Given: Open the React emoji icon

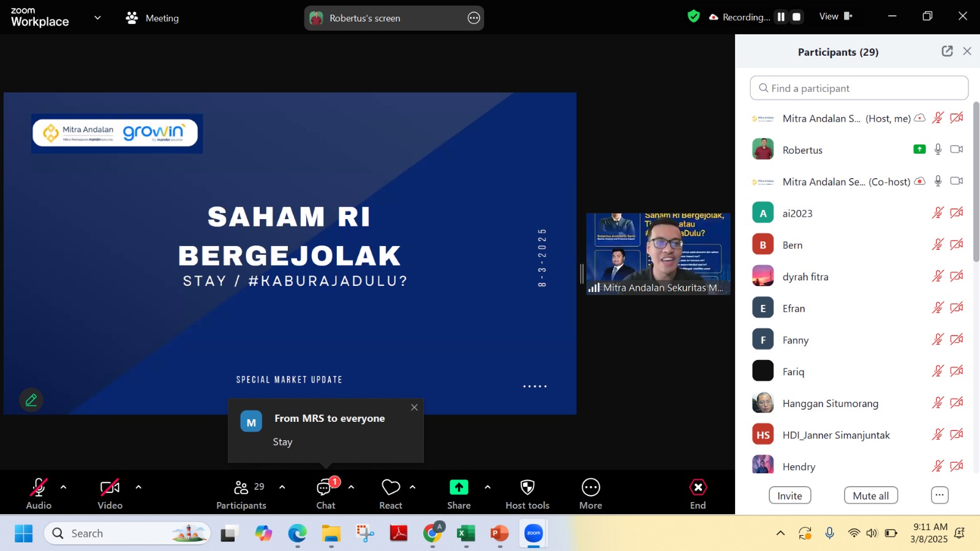Looking at the screenshot, I should (391, 488).
